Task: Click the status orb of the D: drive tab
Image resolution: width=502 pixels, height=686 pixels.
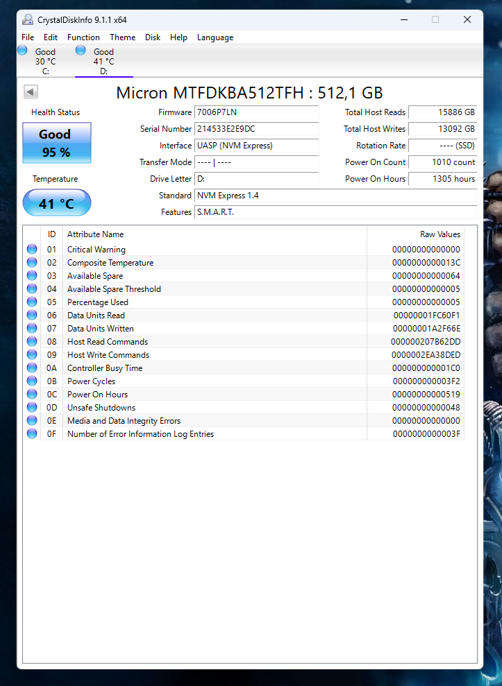Action: click(80, 50)
